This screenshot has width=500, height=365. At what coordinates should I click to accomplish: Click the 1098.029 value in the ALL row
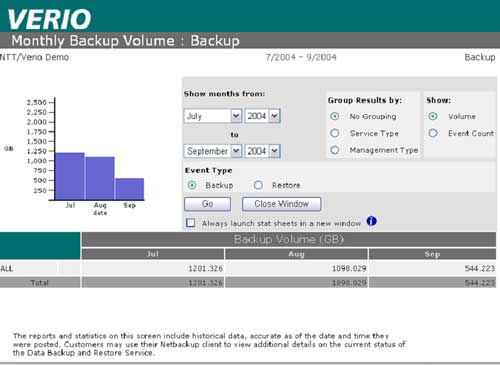(349, 268)
